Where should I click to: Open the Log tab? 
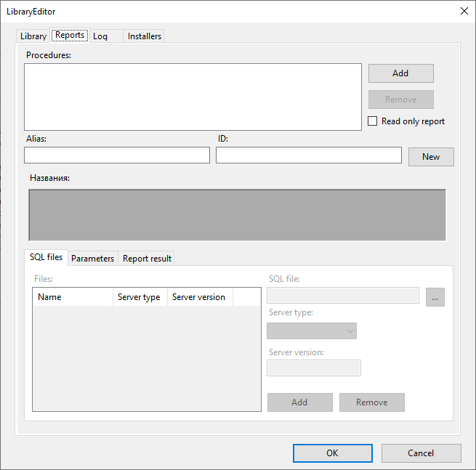pyautogui.click(x=100, y=36)
